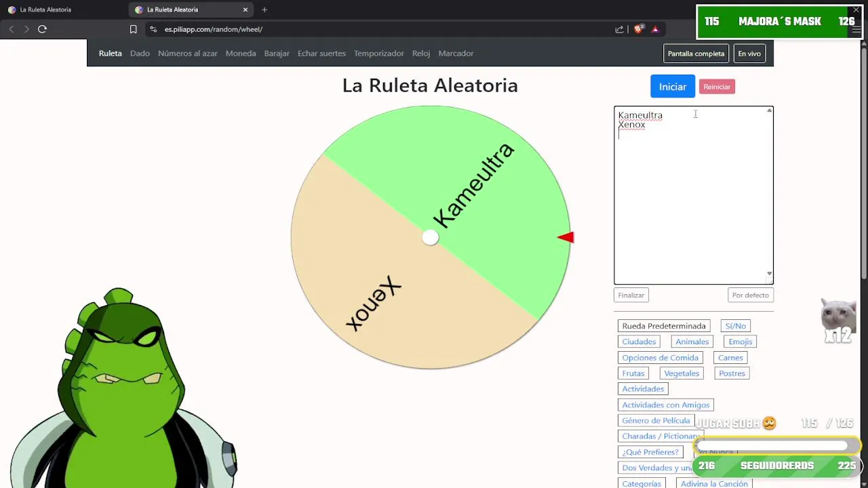Viewport: 868px width, 488px height.
Task: Select the Emojis preset
Action: [x=741, y=342]
